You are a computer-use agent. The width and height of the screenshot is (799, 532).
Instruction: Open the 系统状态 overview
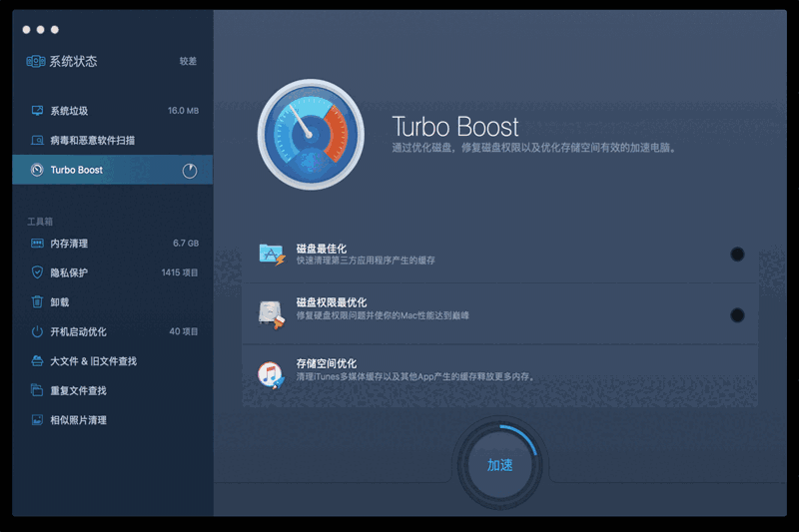(x=112, y=61)
